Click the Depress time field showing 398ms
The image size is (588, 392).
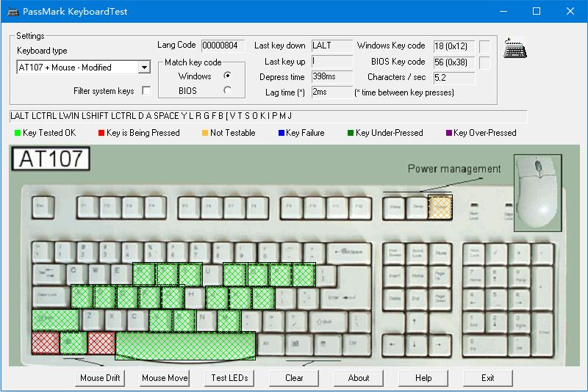click(x=332, y=77)
